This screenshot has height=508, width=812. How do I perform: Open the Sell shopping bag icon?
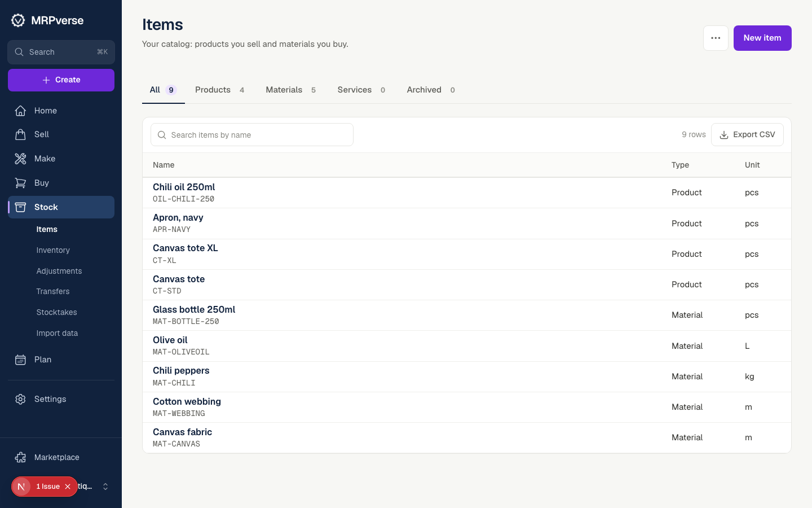pos(20,134)
